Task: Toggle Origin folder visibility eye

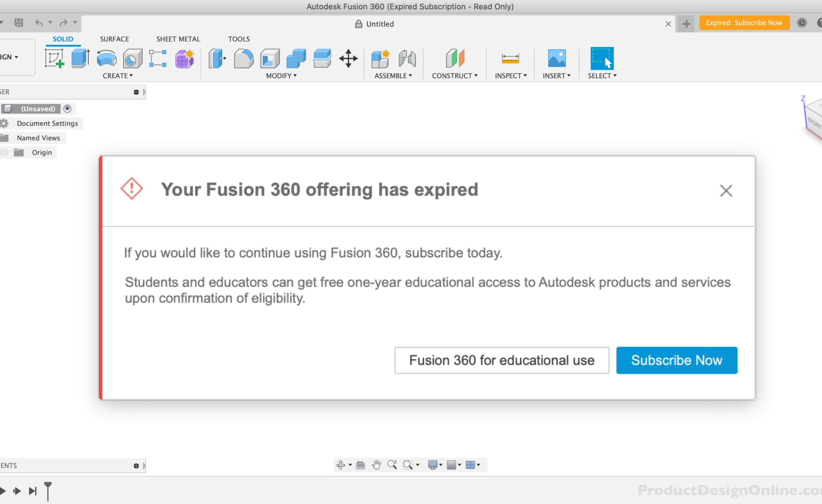Action: (x=4, y=152)
